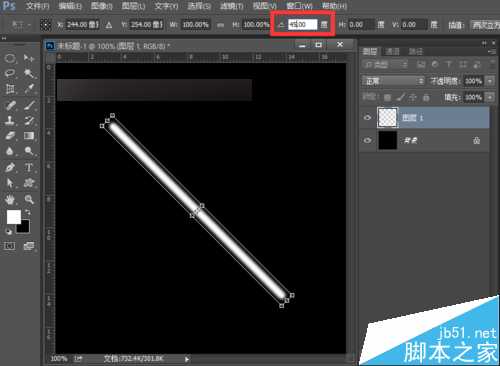
Task: Select the Pen tool
Action: (x=10, y=167)
